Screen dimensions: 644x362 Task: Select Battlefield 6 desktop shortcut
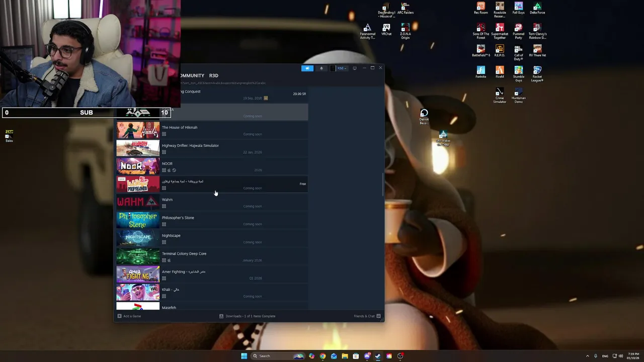pyautogui.click(x=481, y=51)
